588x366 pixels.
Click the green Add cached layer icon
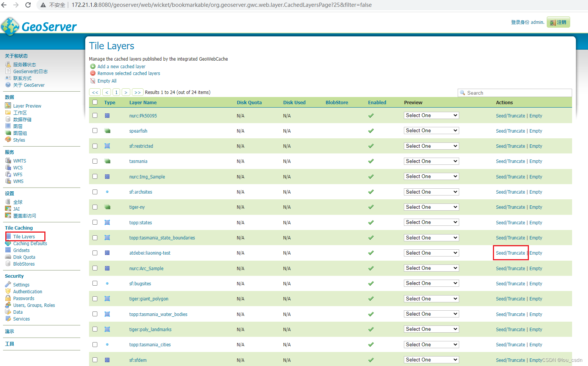(93, 66)
